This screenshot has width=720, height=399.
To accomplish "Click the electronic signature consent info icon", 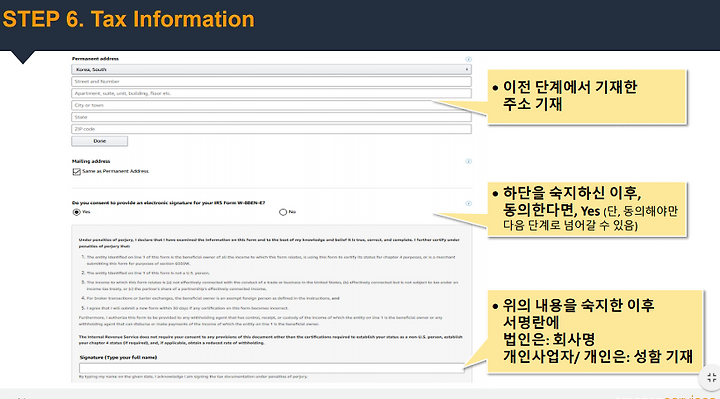I will coord(468,203).
